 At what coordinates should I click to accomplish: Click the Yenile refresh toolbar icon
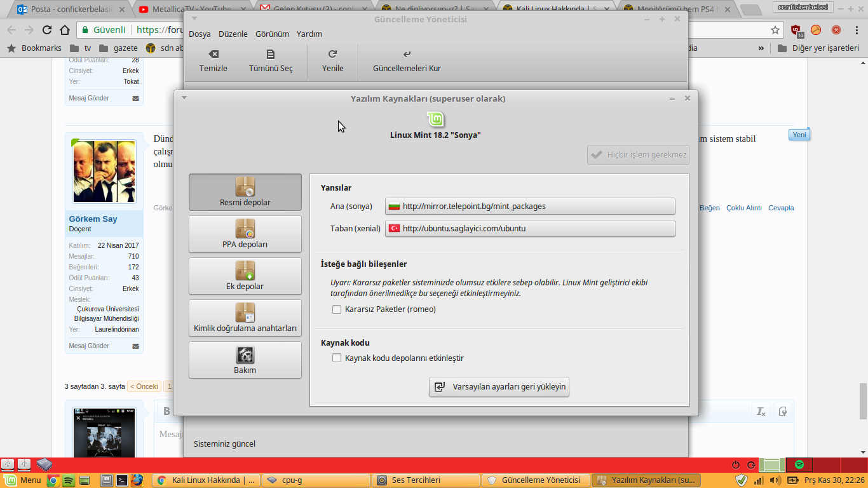coord(332,61)
